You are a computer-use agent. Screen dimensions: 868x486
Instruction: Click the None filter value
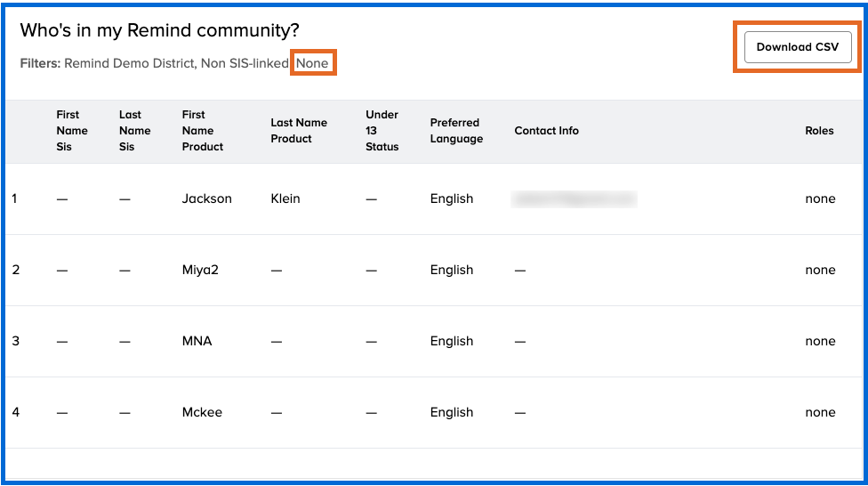312,63
